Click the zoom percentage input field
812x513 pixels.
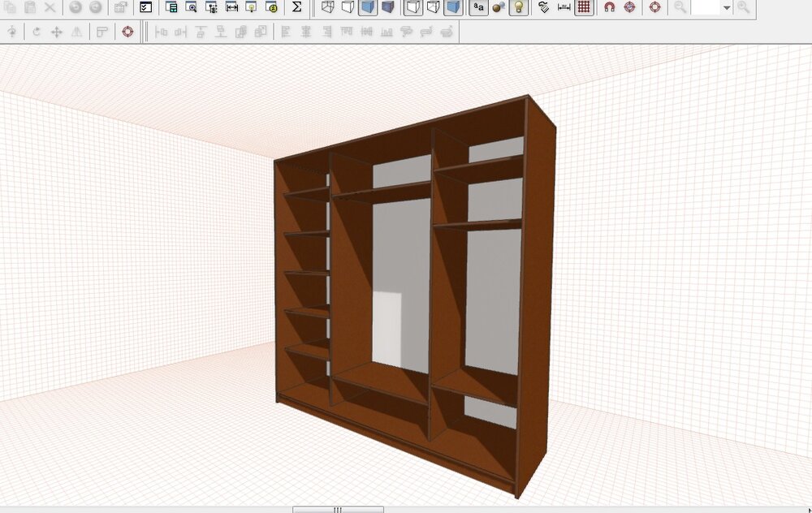(706, 7)
